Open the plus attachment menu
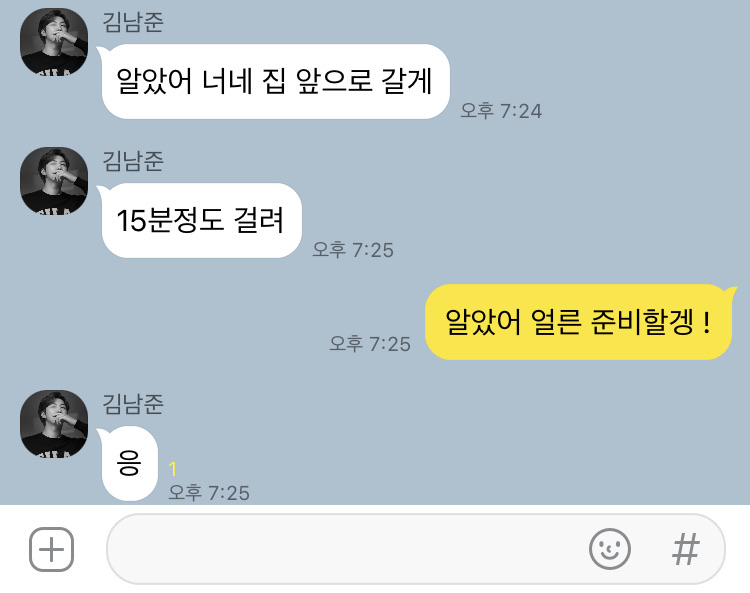 tap(51, 549)
